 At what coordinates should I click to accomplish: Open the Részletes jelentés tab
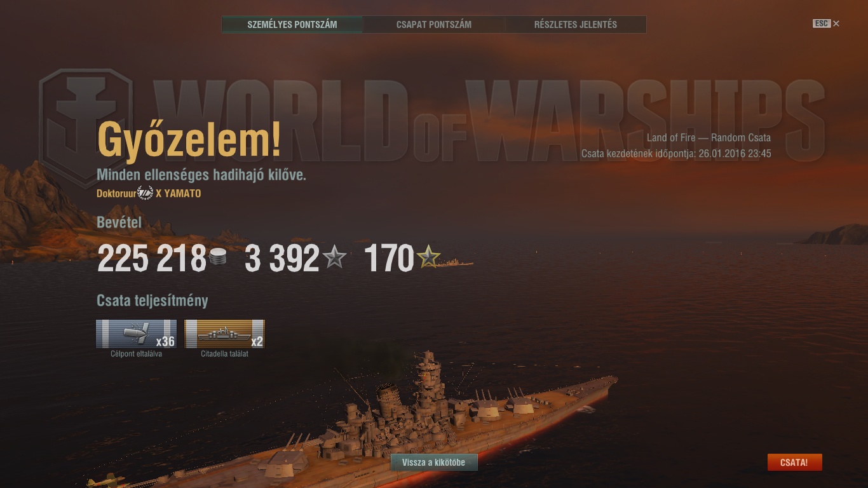pyautogui.click(x=576, y=25)
